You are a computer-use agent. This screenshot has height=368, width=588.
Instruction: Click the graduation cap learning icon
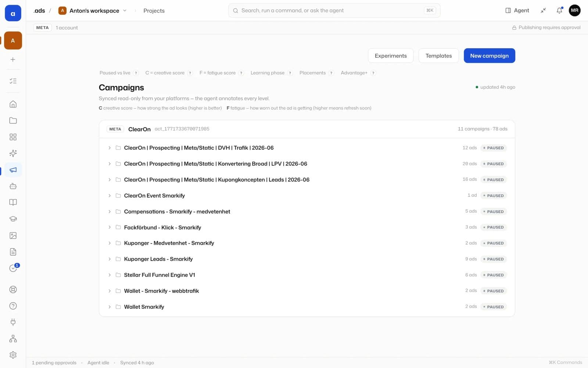point(13,219)
